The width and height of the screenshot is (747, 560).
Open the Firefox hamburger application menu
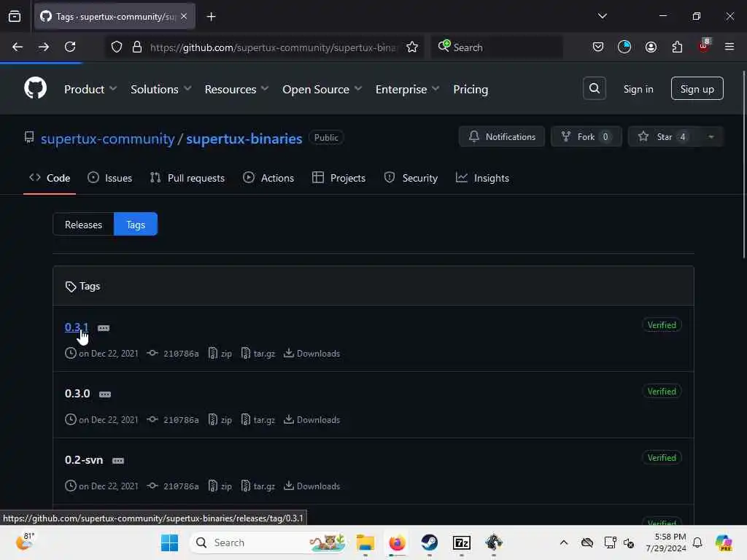[729, 47]
